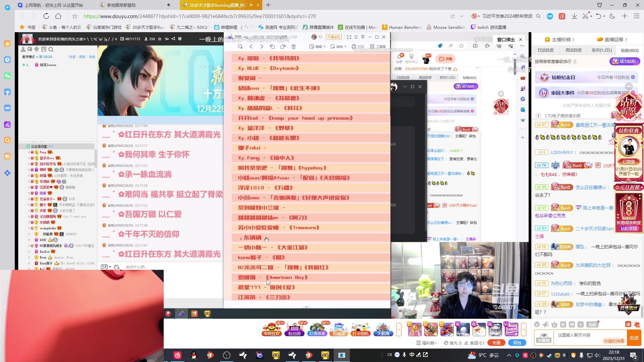Open the address bar dropdown arrow
644x362 pixels.
[x=462, y=16]
